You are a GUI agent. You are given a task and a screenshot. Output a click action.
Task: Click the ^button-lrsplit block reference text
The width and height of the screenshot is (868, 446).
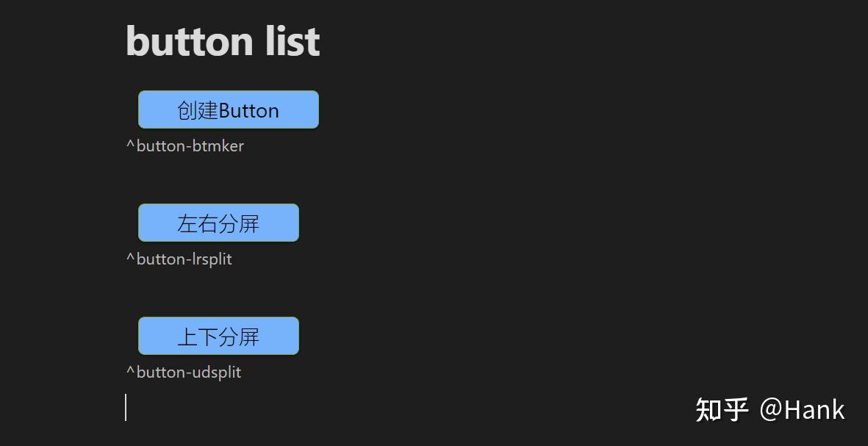tap(179, 259)
